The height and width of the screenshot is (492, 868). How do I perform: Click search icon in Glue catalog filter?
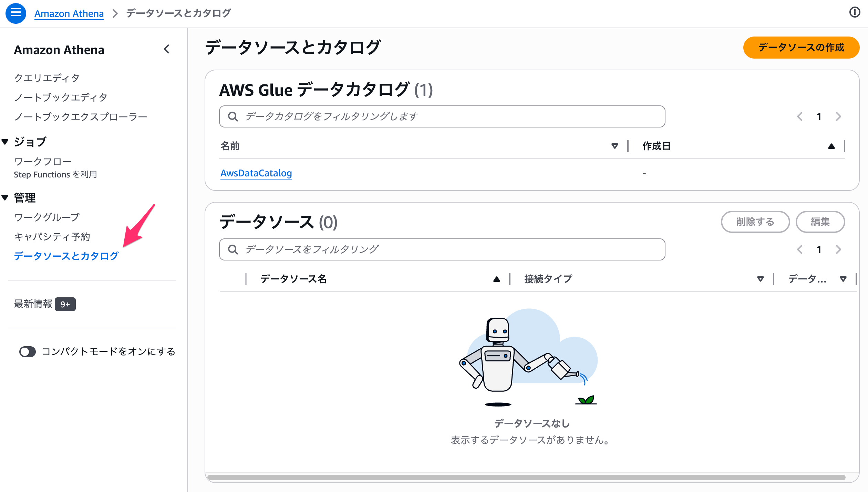click(x=233, y=116)
